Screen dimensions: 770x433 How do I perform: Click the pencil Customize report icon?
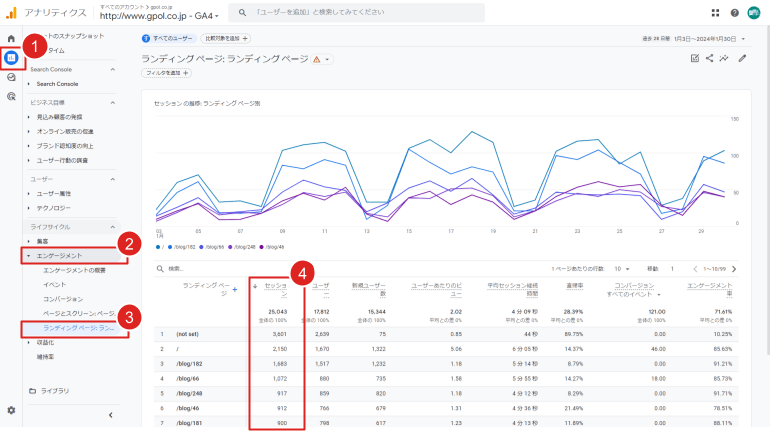coord(742,59)
